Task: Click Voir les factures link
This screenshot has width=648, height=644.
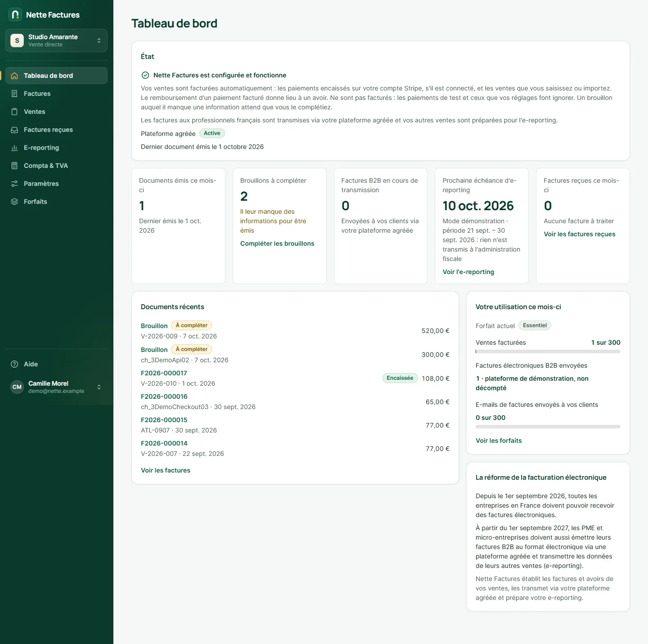Action: point(166,470)
